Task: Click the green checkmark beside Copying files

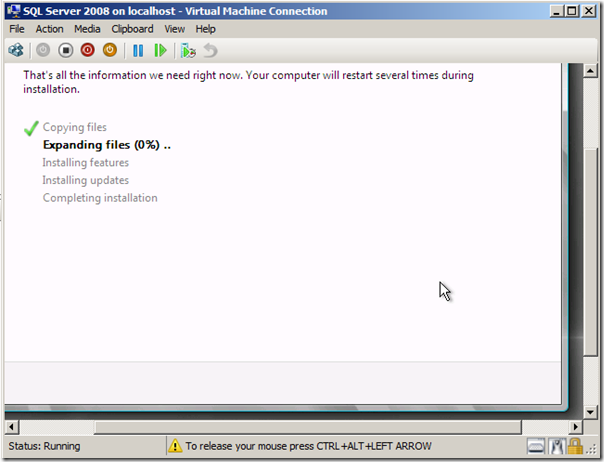Action: (x=31, y=128)
